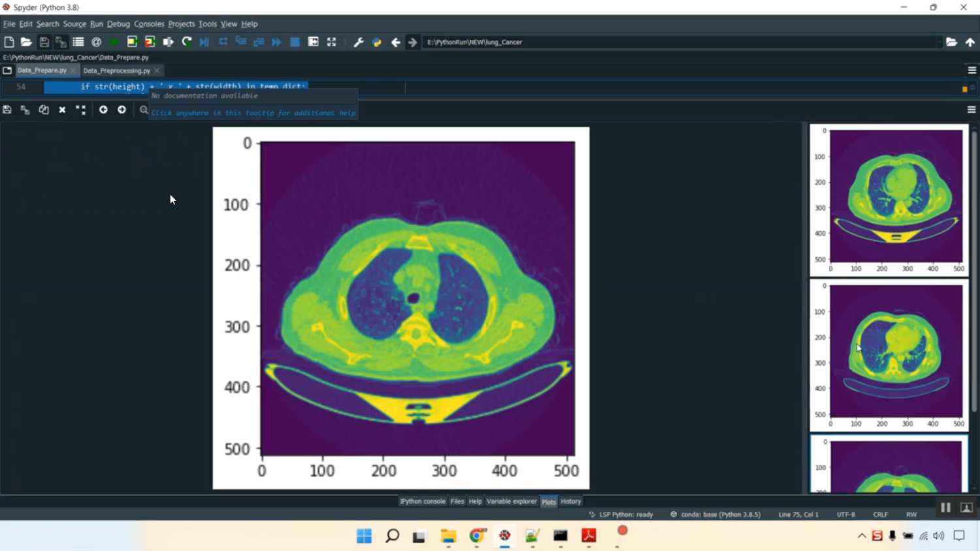Stop the running script

pos(295,42)
